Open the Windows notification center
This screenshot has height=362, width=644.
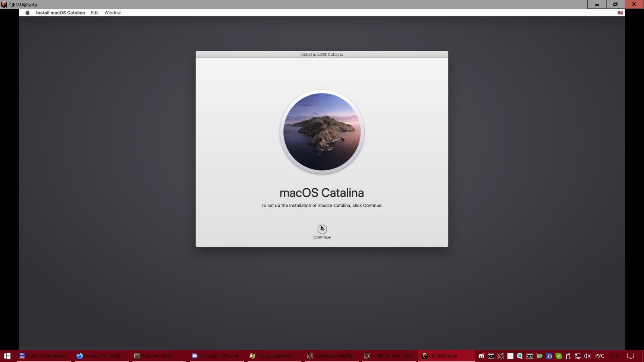click(631, 356)
